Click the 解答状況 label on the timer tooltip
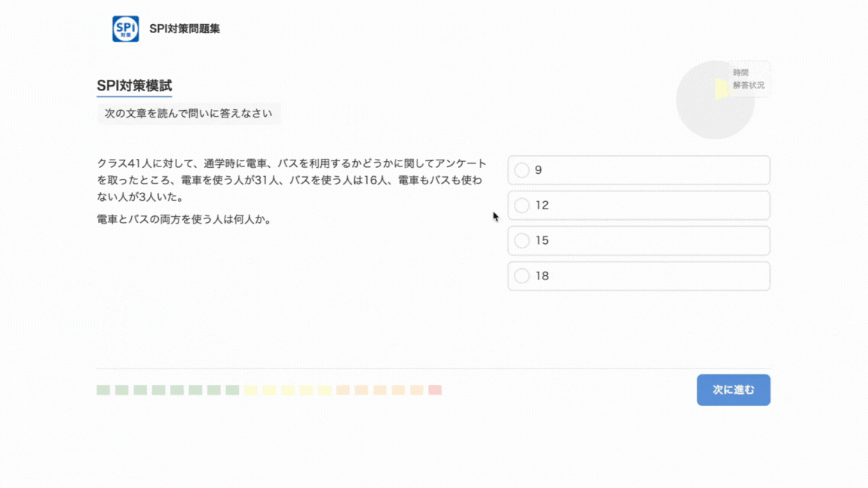The image size is (868, 488). pos(748,84)
